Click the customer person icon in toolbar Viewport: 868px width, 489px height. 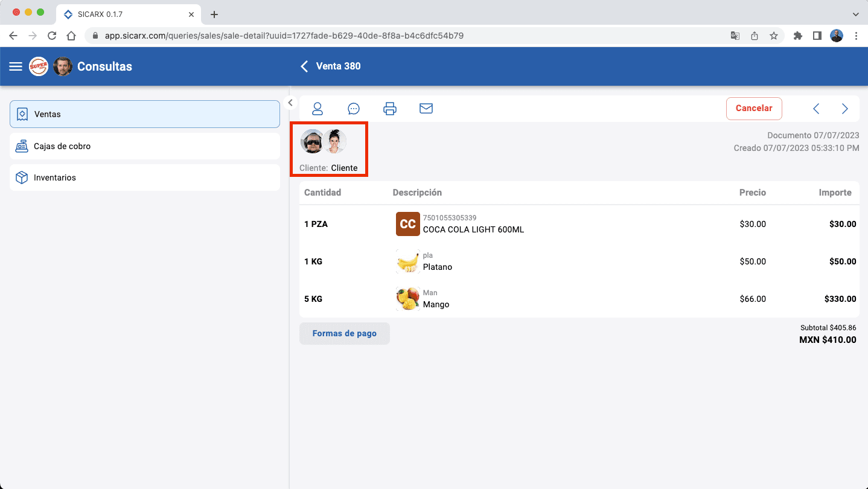point(317,109)
